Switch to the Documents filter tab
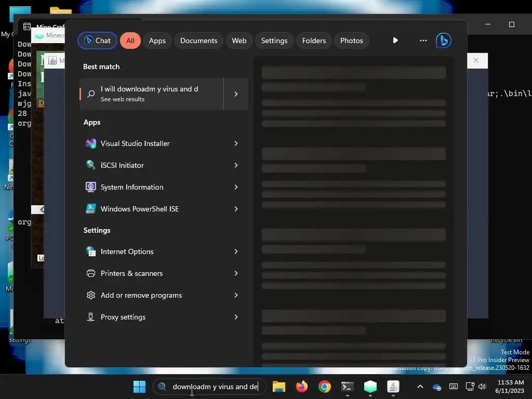Screen dimensions: 532x399 point(198,41)
